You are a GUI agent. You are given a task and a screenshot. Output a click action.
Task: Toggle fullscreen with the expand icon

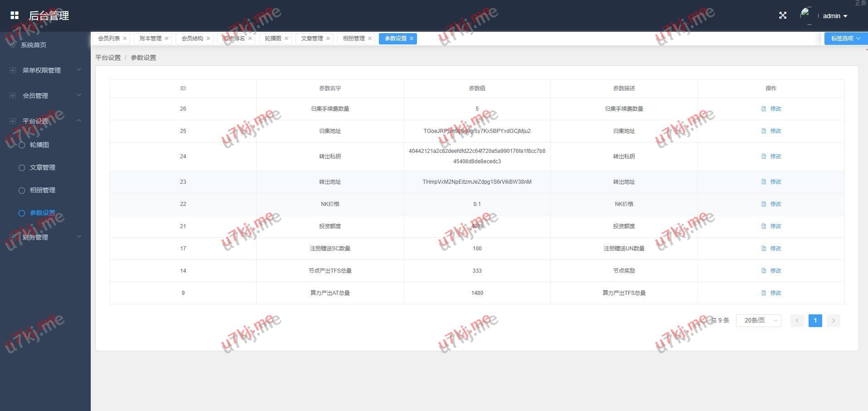(x=783, y=15)
